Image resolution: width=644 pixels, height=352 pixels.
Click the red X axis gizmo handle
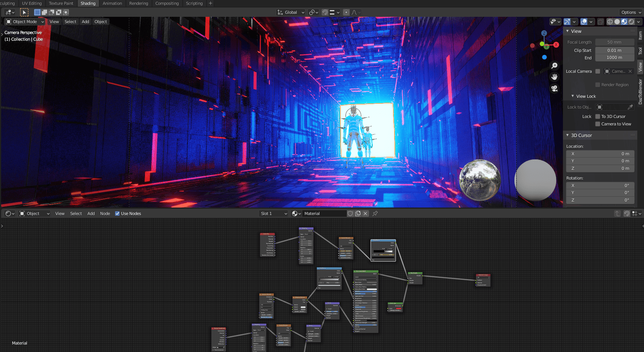(x=556, y=45)
